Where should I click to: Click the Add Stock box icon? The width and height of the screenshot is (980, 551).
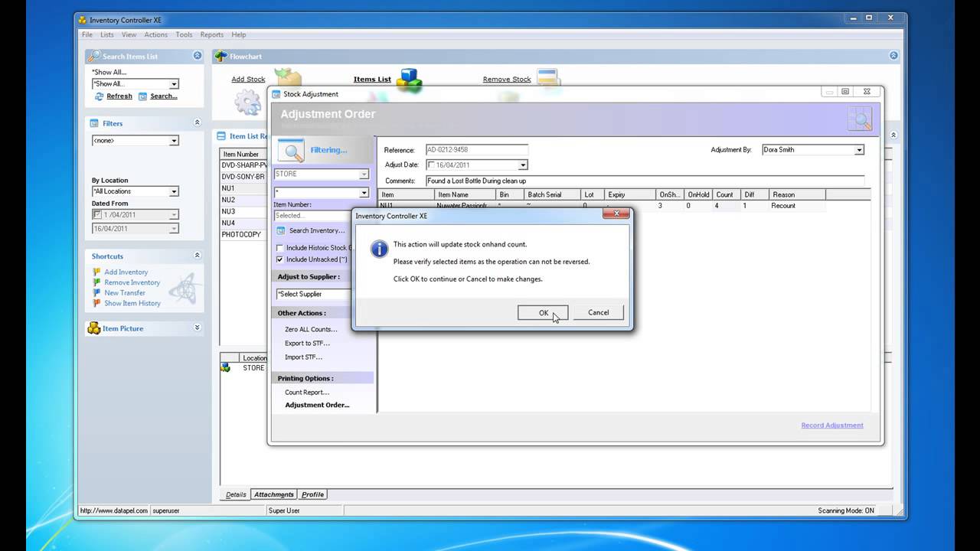pos(288,77)
